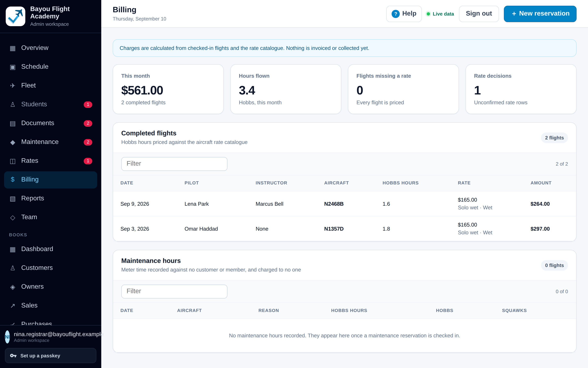
Task: Click the green Live data status dot
Action: point(428,14)
